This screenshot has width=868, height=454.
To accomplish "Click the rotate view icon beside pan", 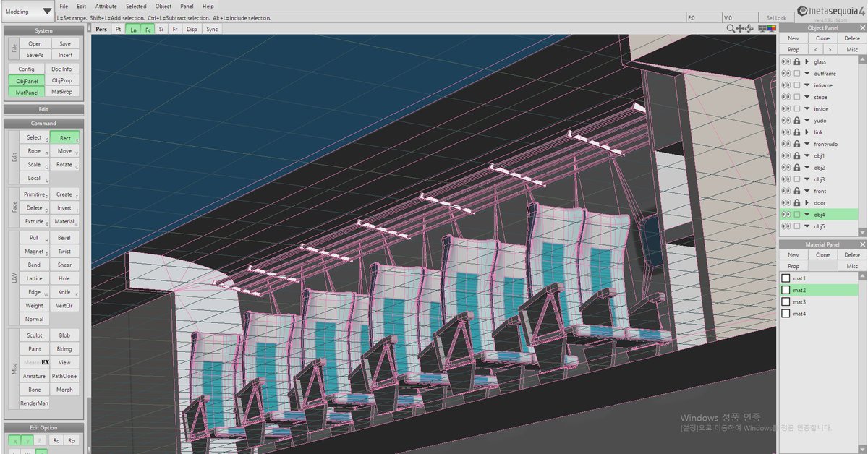I will 750,29.
